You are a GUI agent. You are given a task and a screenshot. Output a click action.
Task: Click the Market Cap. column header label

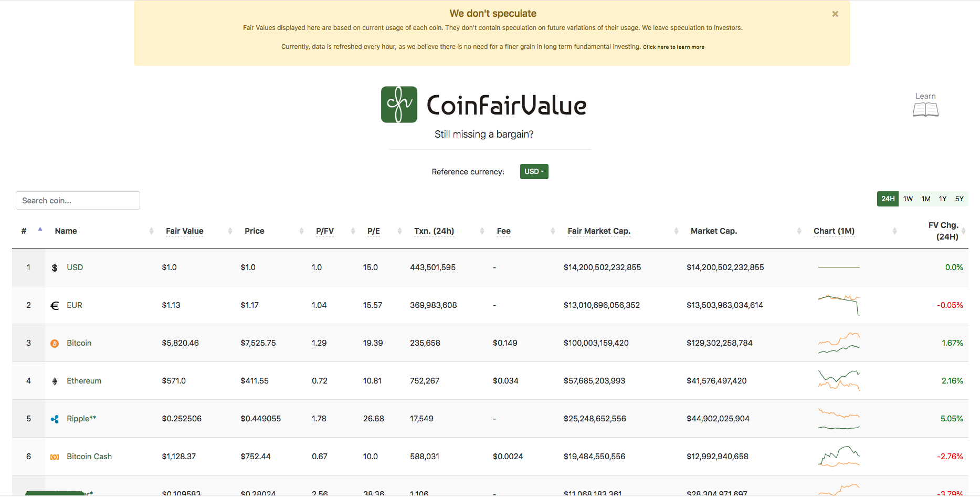714,231
